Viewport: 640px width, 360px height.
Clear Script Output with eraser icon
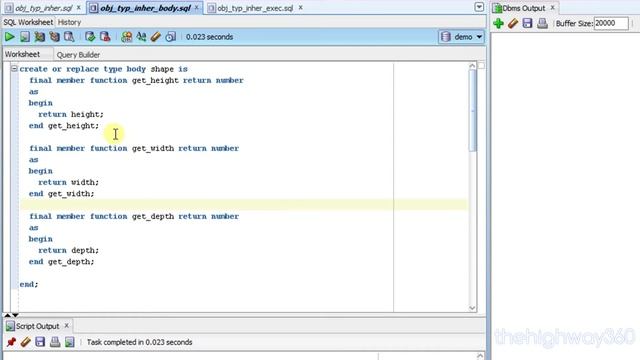click(x=26, y=342)
